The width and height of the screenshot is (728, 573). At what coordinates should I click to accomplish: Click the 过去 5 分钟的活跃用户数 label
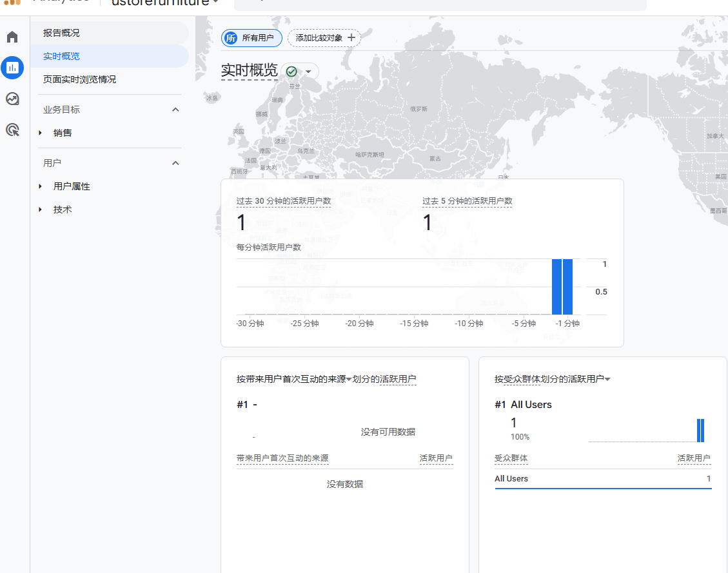click(x=467, y=201)
